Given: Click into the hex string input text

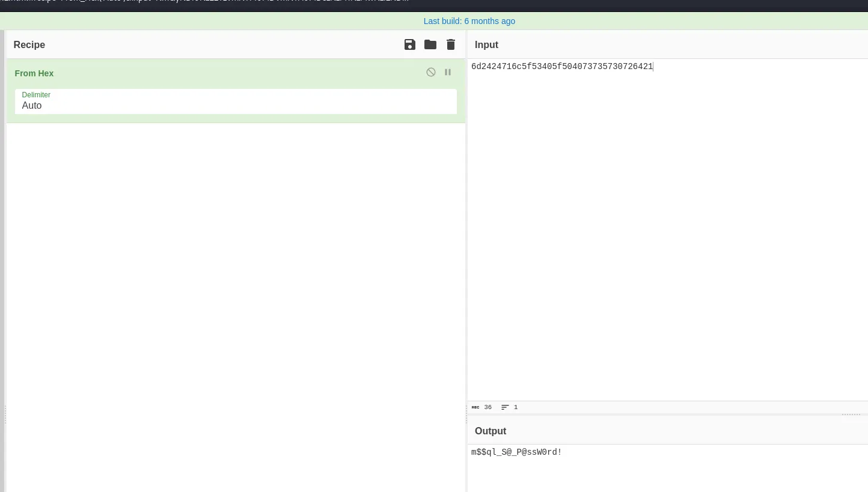Looking at the screenshot, I should tap(562, 67).
